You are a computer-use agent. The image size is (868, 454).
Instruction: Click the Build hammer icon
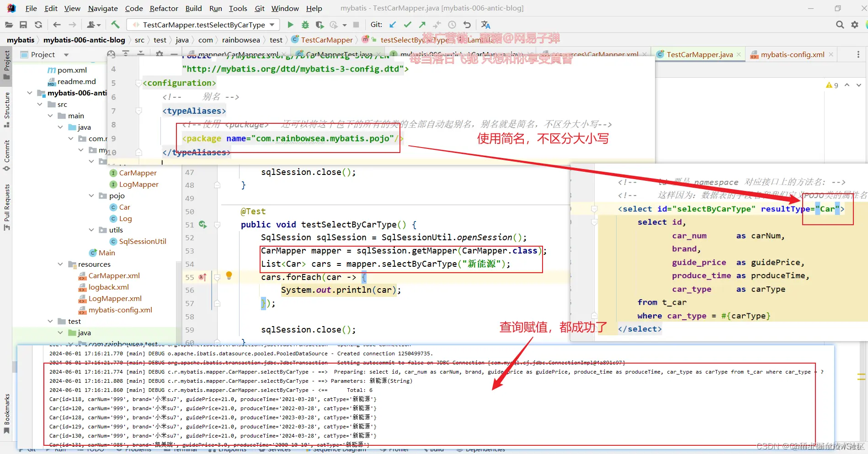[115, 25]
